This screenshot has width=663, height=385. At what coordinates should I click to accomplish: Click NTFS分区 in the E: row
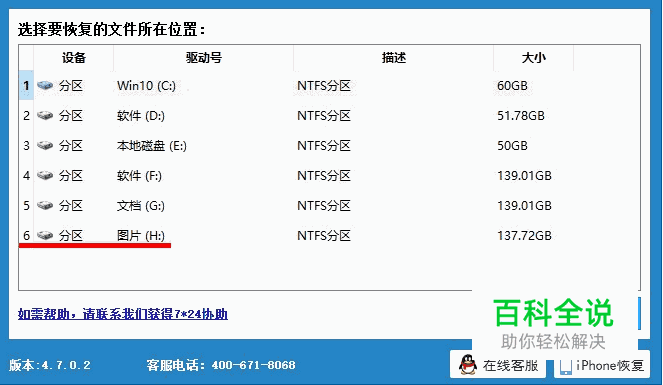[324, 146]
